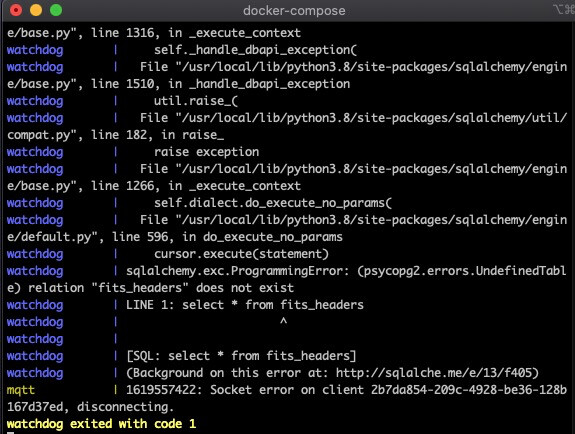Click the caret marker under fits_headers

tap(283, 321)
